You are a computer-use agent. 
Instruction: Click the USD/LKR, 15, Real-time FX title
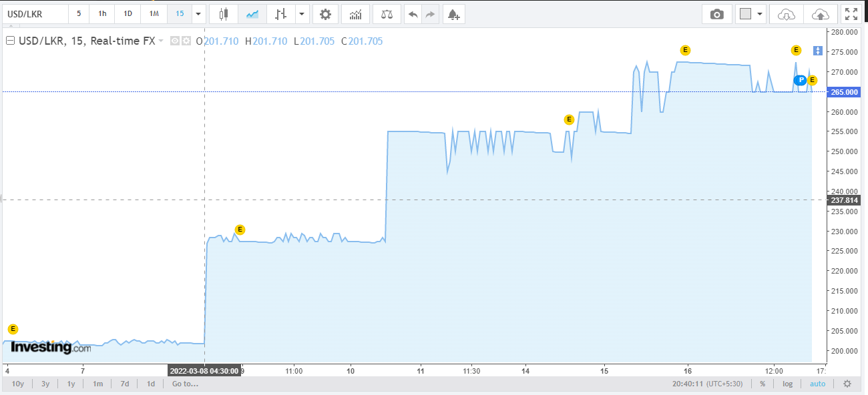tap(85, 41)
